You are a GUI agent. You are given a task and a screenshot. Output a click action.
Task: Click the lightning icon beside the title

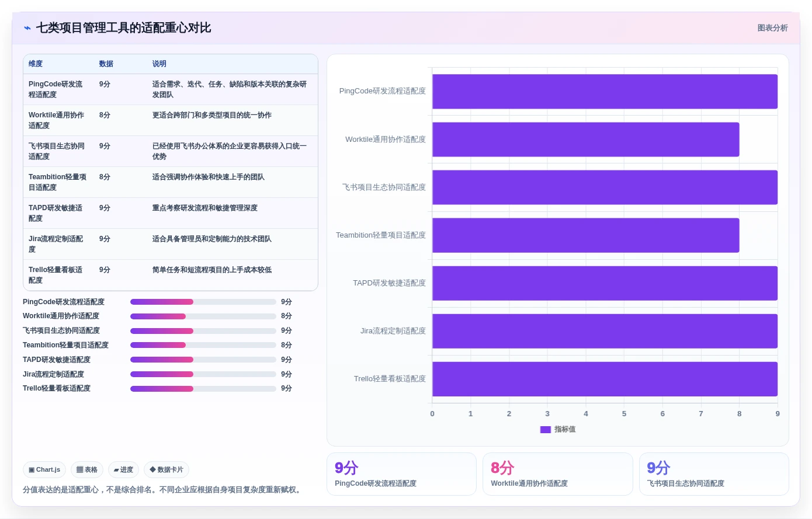(27, 28)
